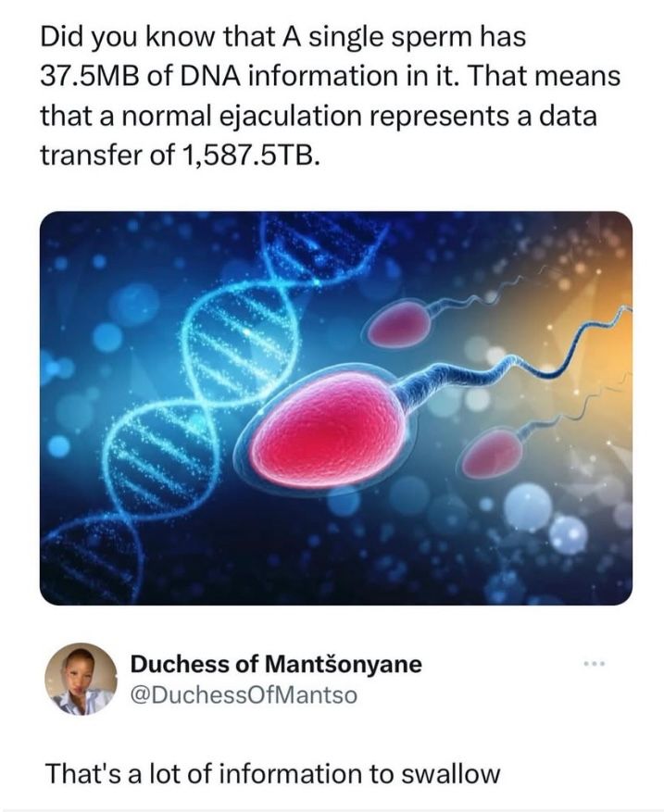Visit the @DuchessOfMantso handle

pos(243,694)
